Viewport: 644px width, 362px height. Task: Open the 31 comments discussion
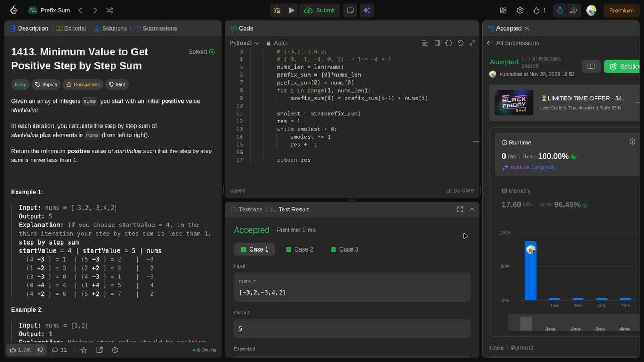60,350
